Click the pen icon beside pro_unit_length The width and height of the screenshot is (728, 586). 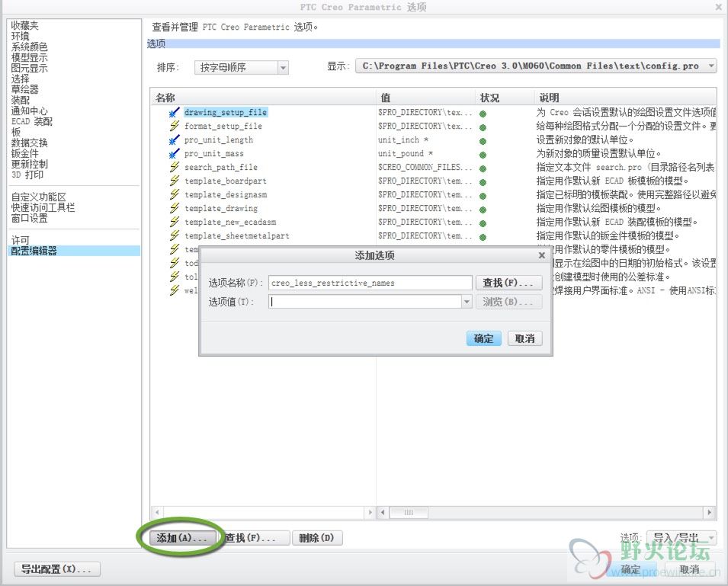click(174, 139)
